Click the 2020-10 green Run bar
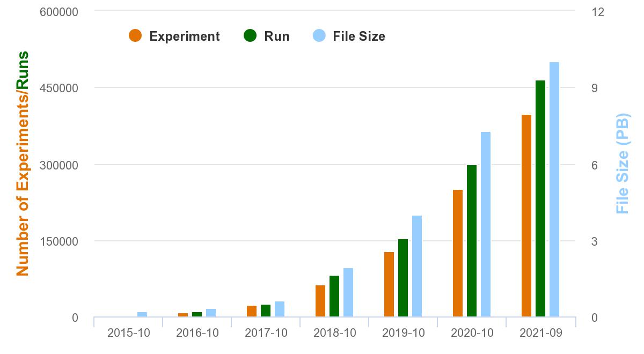The image size is (644, 354). click(472, 241)
